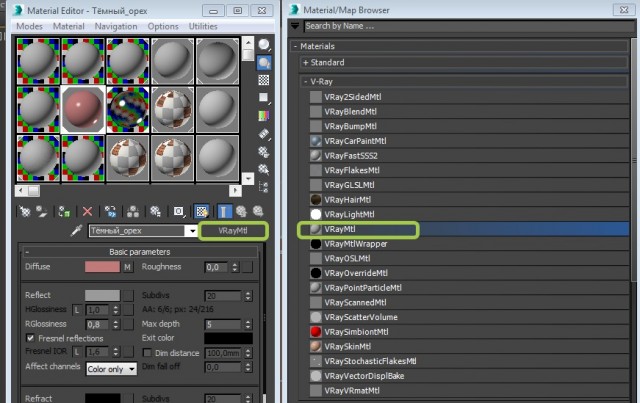
Task: Open the Material menu
Action: tap(69, 26)
